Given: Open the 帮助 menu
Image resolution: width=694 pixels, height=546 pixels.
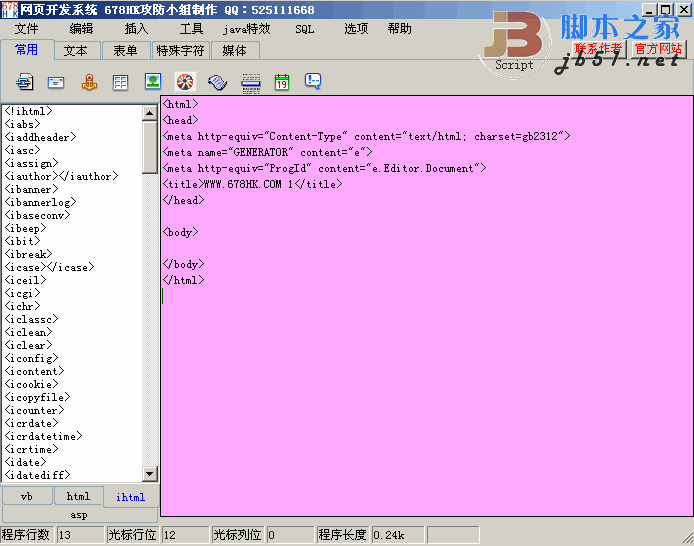Looking at the screenshot, I should point(400,29).
